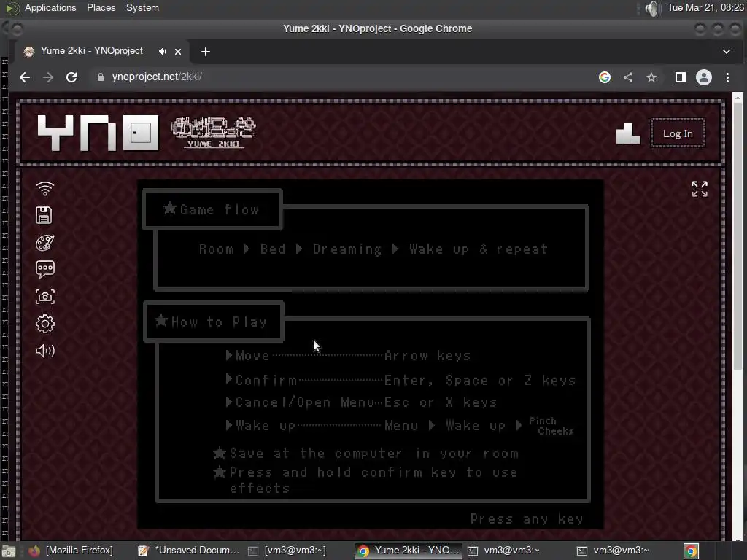The image size is (747, 560).
Task: Click 'Pinch Cheeks' text
Action: coord(551,426)
